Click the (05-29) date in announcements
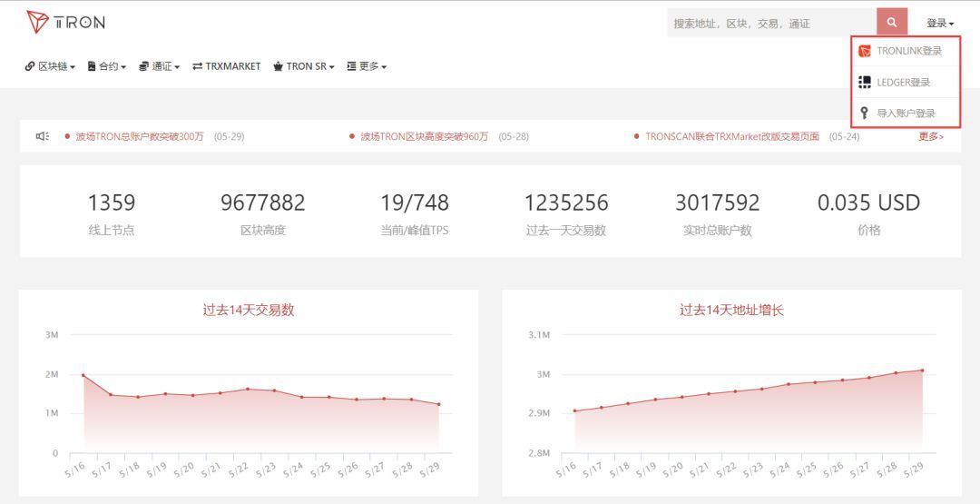This screenshot has height=504, width=980. tap(229, 136)
